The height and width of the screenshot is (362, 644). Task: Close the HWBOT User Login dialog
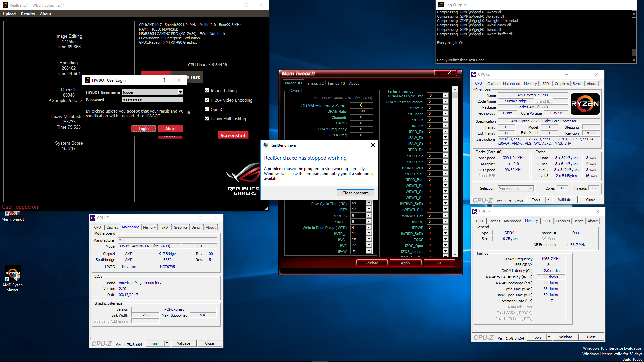pos(179,80)
